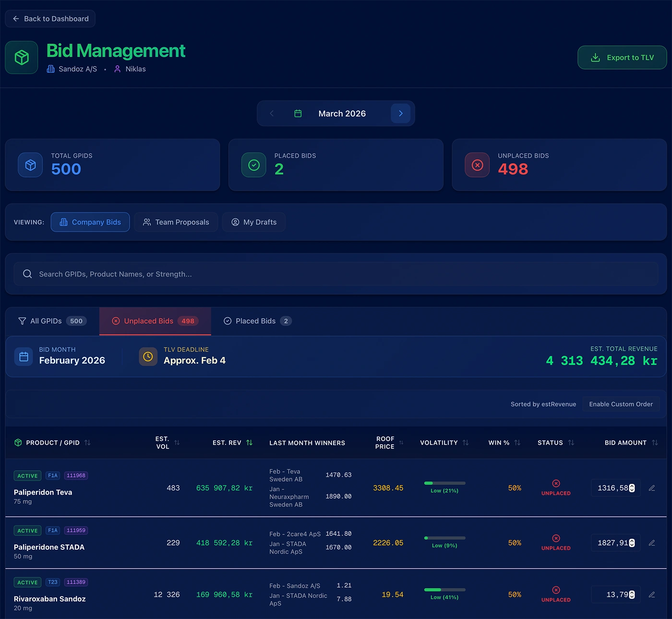Go to next month with right chevron
This screenshot has height=619, width=672.
click(x=400, y=113)
